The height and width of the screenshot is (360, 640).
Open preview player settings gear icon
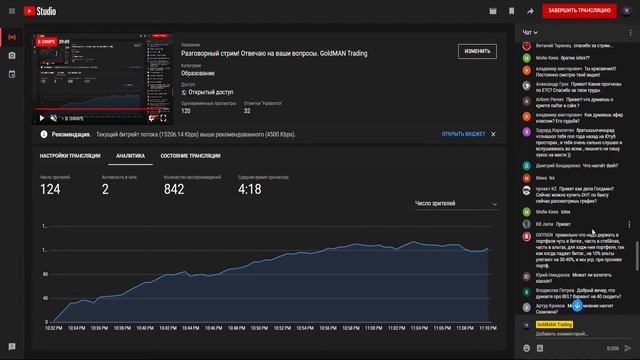click(x=151, y=118)
